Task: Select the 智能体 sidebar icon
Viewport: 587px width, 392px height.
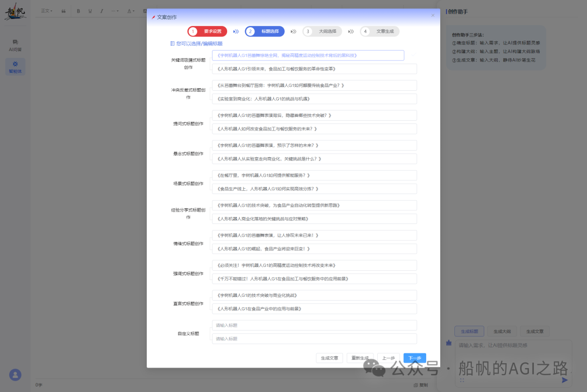Action: coord(15,67)
